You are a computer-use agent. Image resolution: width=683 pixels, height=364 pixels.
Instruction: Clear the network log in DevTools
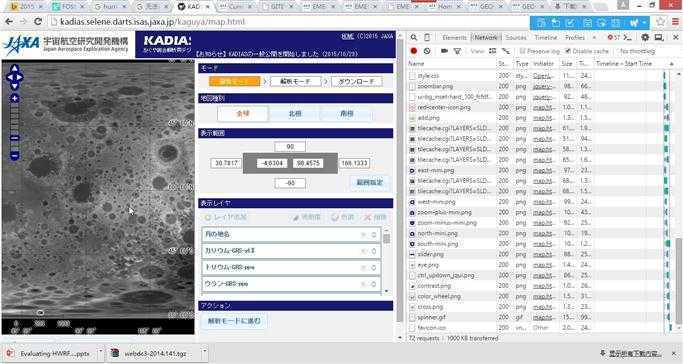pyautogui.click(x=427, y=51)
